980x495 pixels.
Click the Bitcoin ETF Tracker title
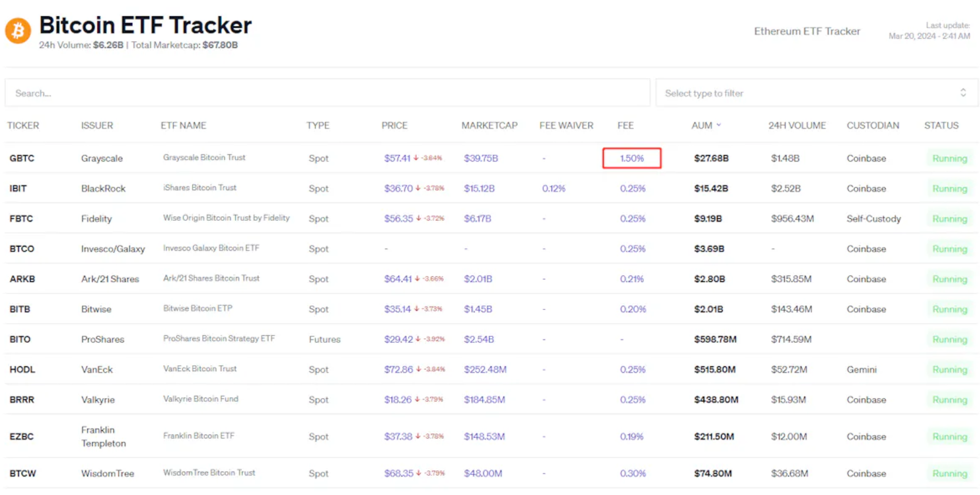coord(145,25)
